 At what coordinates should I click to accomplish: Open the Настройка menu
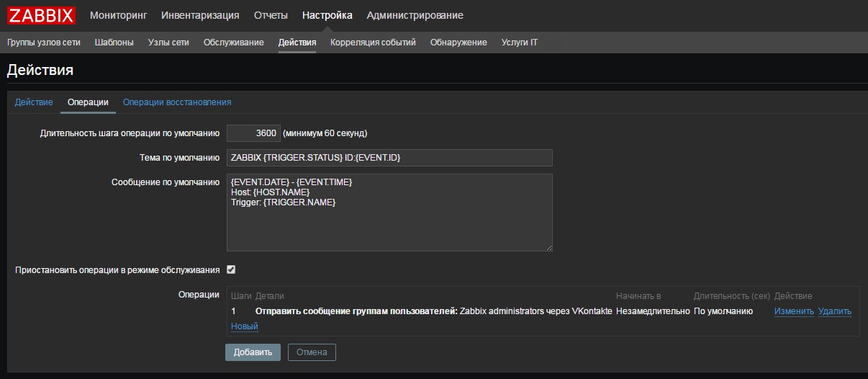(x=327, y=15)
